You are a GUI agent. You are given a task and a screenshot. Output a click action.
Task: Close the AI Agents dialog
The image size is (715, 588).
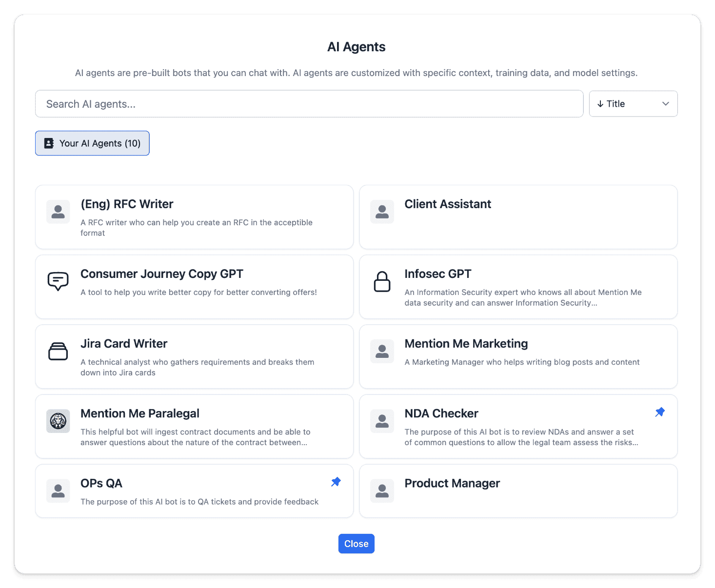tap(357, 544)
